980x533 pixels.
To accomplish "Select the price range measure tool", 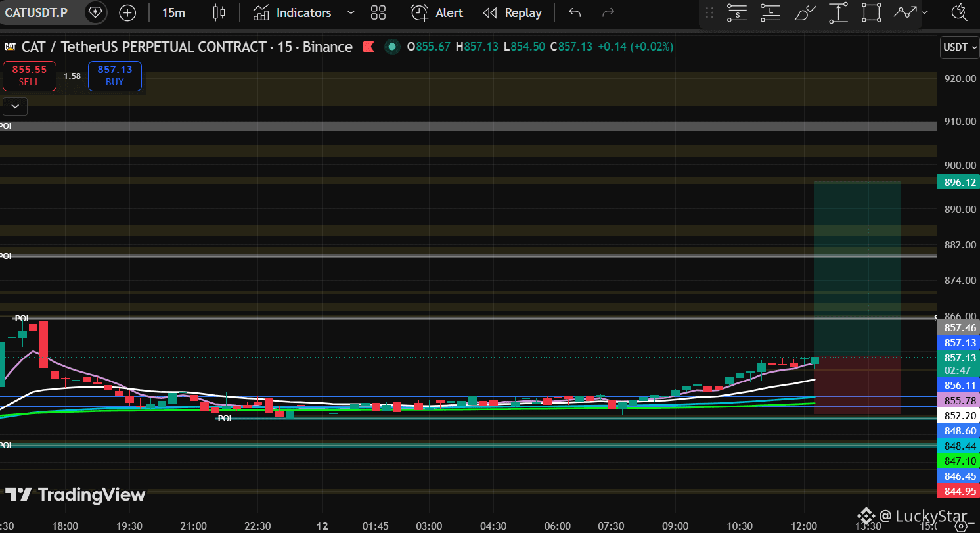I will pyautogui.click(x=838, y=12).
